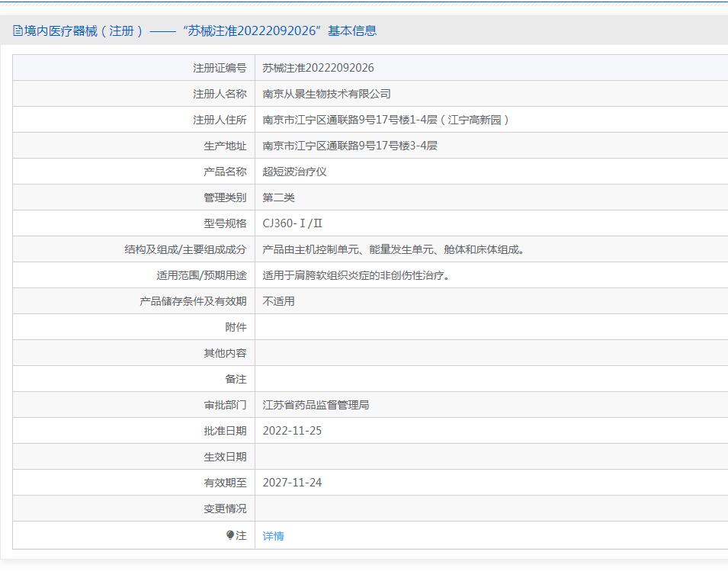Click the document icon in the page header
728x581 pixels.
[x=18, y=31]
